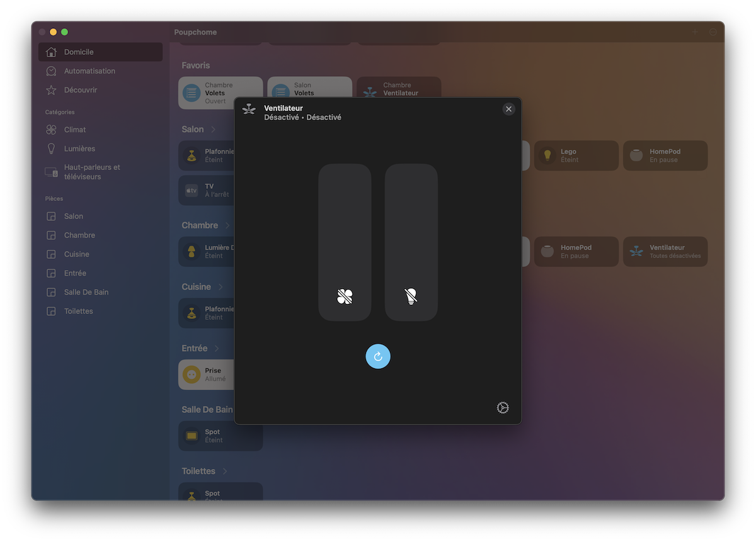This screenshot has height=542, width=756.
Task: Click the spot icon in Salle De Bain
Action: [192, 436]
